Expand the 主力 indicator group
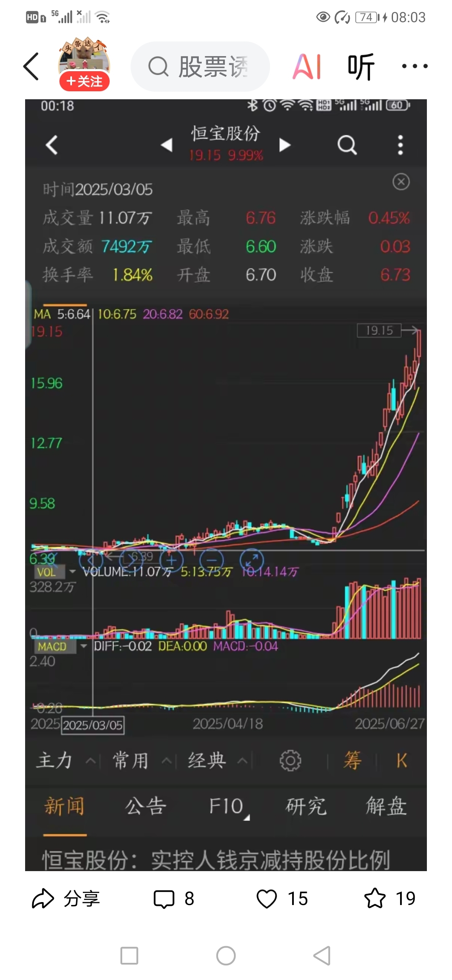Image resolution: width=452 pixels, height=980 pixels. (66, 760)
